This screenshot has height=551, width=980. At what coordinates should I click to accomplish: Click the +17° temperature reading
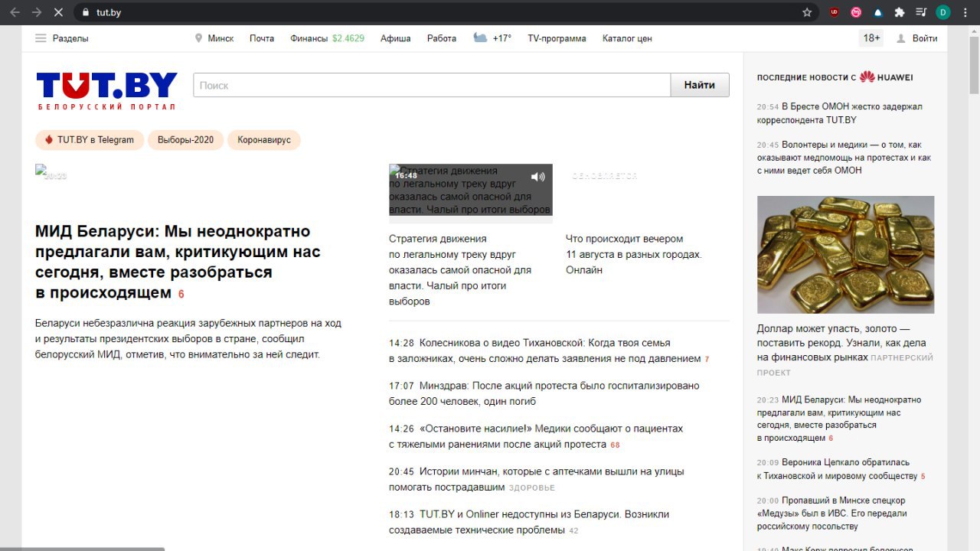502,38
